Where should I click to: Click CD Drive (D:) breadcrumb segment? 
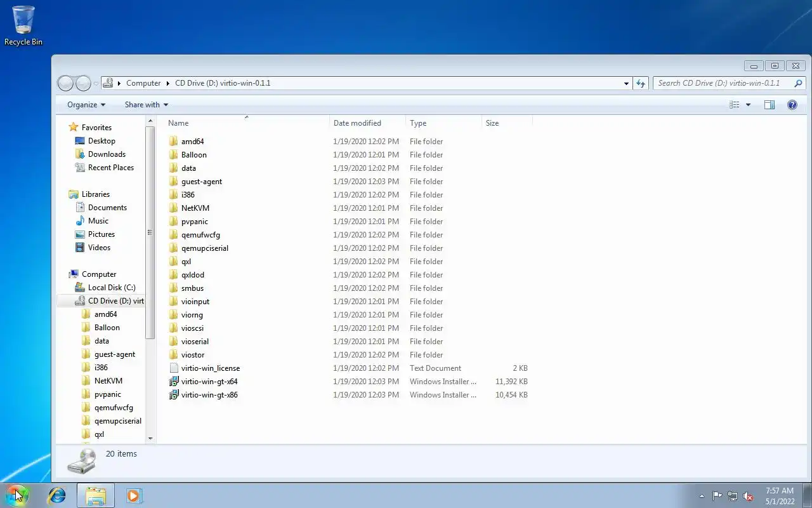point(223,83)
